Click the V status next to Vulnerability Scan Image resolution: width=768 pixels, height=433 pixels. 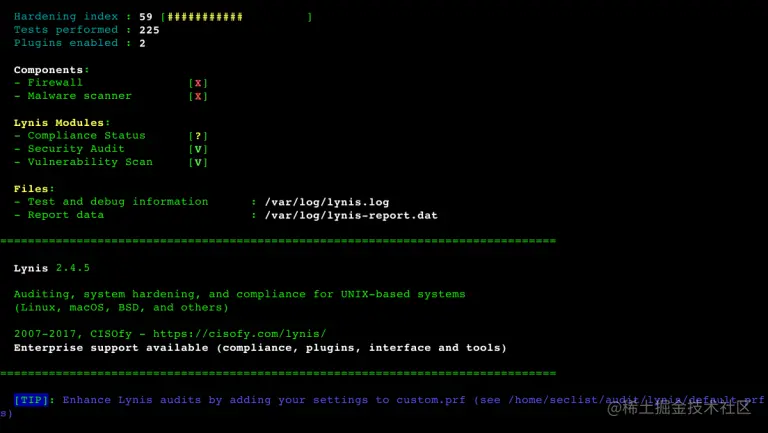pos(198,163)
